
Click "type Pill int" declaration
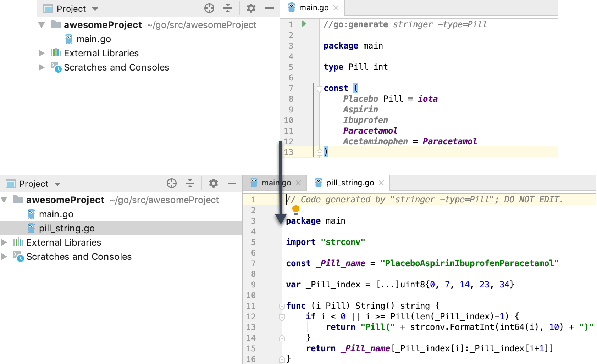coord(355,67)
